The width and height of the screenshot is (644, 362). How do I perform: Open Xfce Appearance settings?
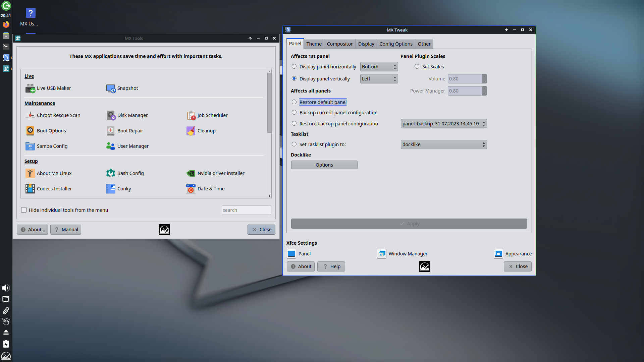coord(513,254)
